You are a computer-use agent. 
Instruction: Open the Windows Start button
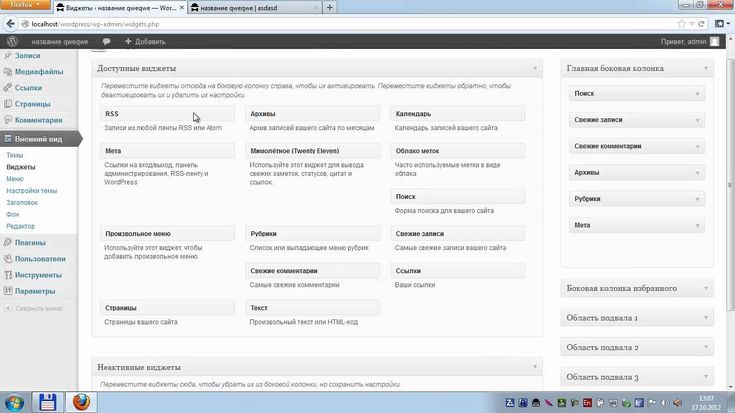[14, 403]
